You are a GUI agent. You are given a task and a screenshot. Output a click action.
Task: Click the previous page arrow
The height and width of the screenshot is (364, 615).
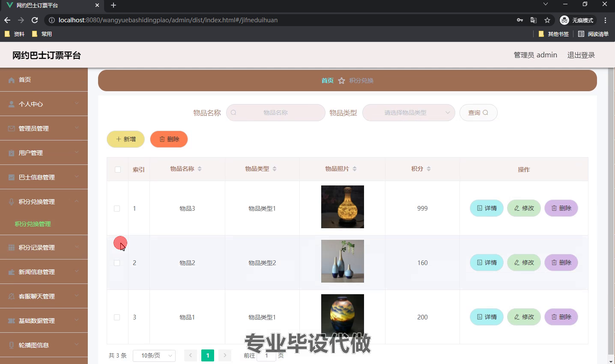(191, 355)
